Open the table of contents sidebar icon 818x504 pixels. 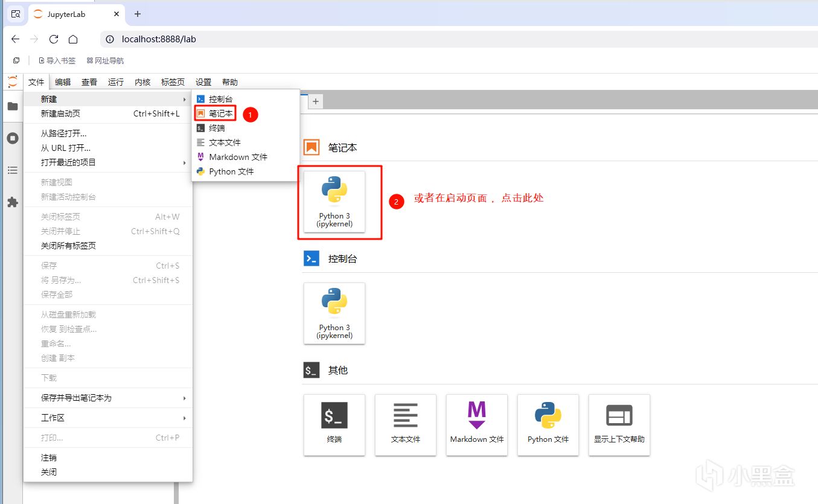coord(12,171)
